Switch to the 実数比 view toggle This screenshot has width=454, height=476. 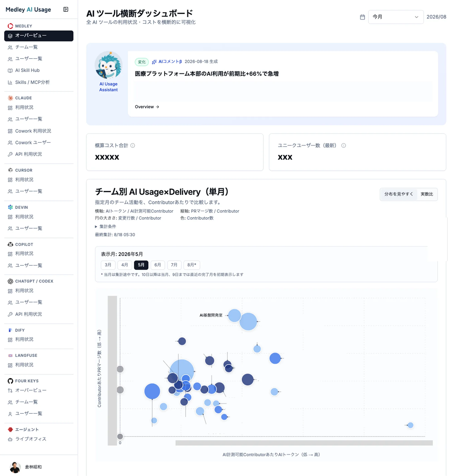click(x=427, y=194)
